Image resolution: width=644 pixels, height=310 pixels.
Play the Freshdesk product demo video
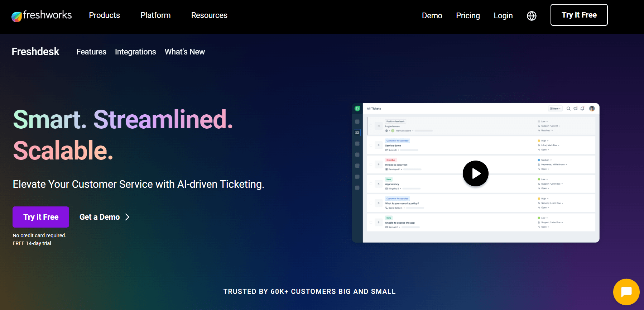pos(475,173)
